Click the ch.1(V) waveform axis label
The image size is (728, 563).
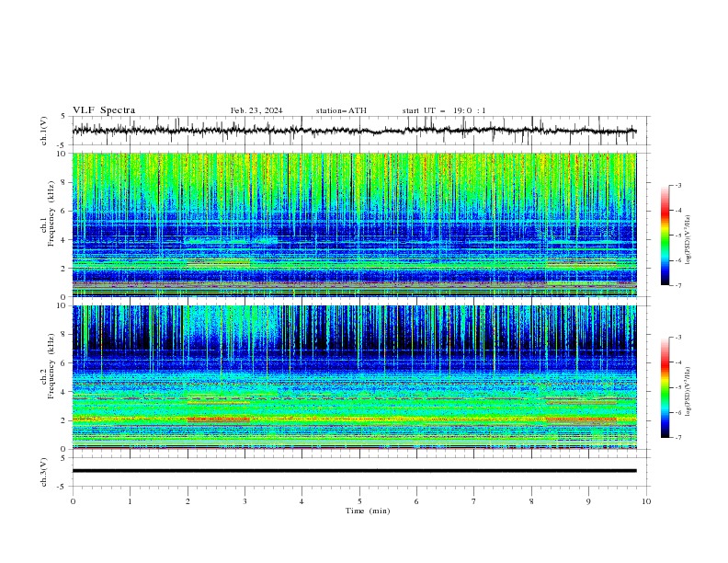[x=44, y=131]
